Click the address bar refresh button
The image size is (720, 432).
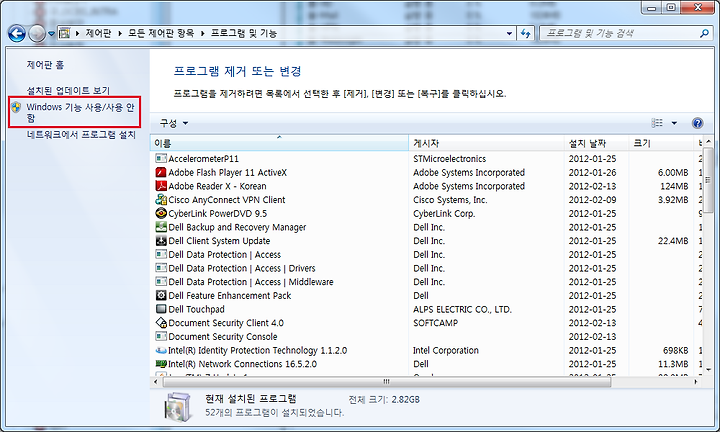(526, 33)
